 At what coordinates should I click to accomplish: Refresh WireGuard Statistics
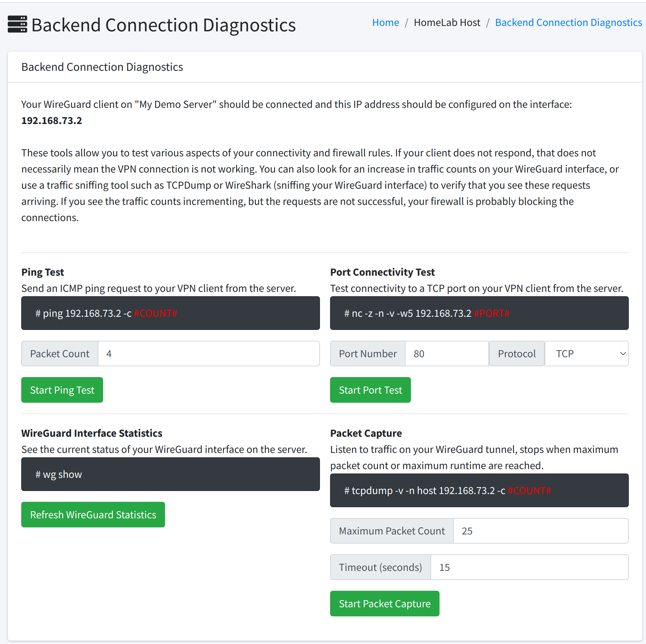(x=93, y=515)
